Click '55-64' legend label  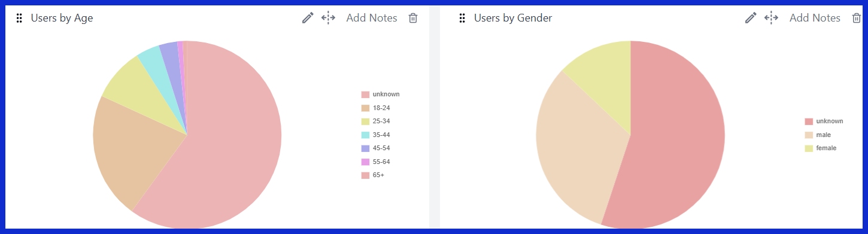point(381,162)
